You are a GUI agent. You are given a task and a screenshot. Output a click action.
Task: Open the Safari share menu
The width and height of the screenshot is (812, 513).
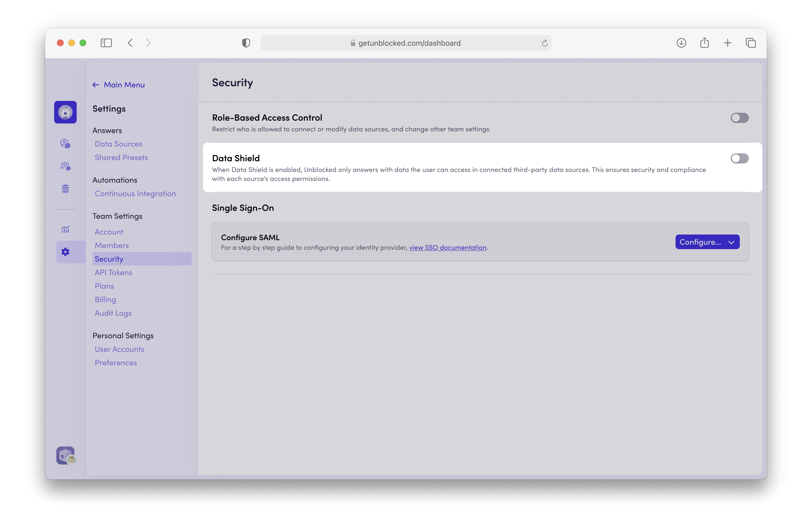(704, 43)
